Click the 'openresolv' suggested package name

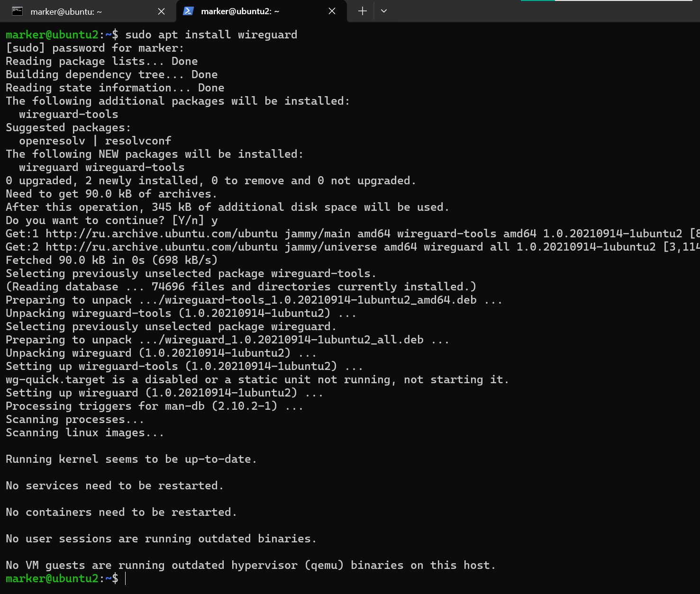coord(52,141)
